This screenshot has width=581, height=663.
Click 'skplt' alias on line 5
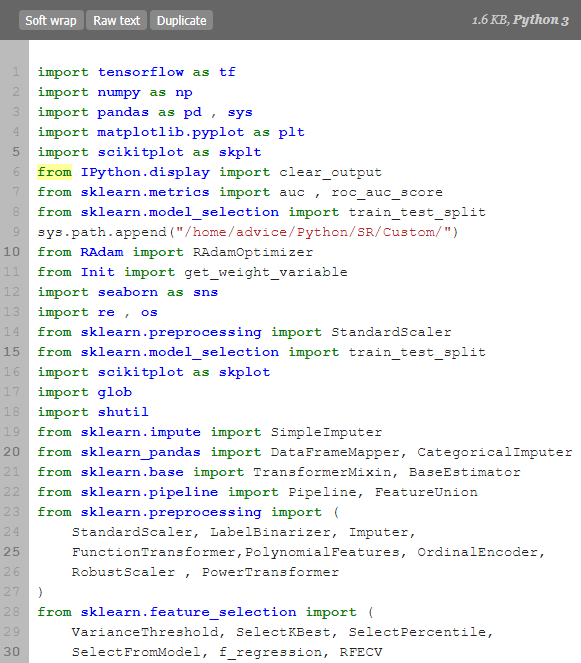tap(240, 152)
